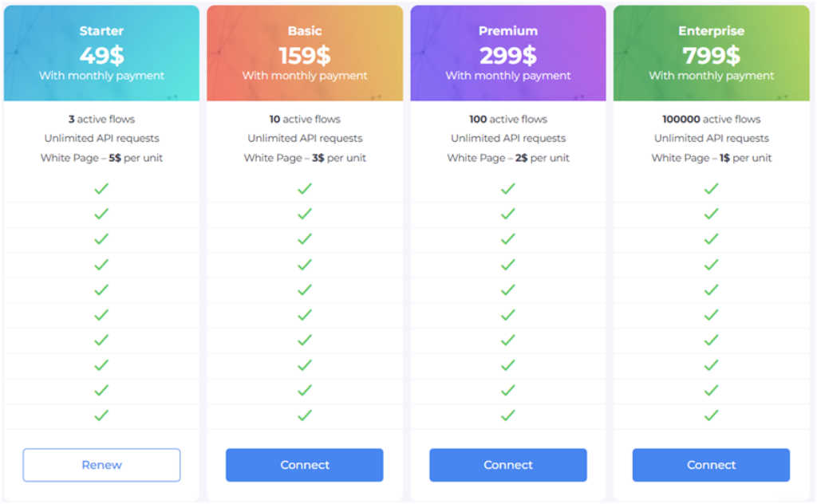This screenshot has height=504, width=817.
Task: Click the Renew button under Starter plan
Action: tap(101, 465)
